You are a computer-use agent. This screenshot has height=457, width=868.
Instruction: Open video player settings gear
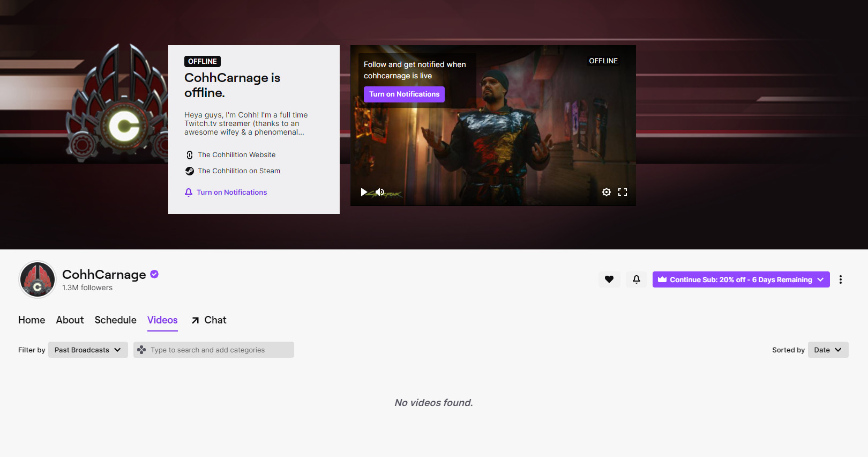coord(607,192)
